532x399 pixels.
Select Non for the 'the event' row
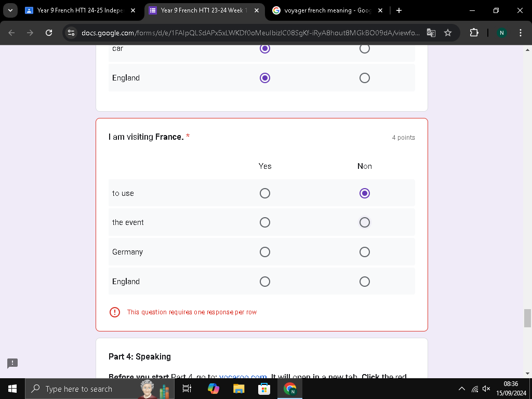click(x=364, y=222)
